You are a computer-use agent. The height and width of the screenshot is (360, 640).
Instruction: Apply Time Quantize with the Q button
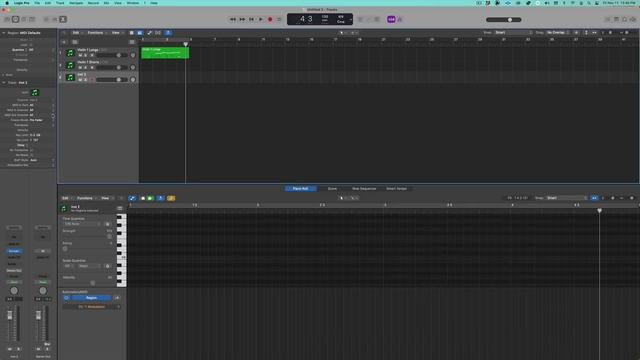(108, 224)
